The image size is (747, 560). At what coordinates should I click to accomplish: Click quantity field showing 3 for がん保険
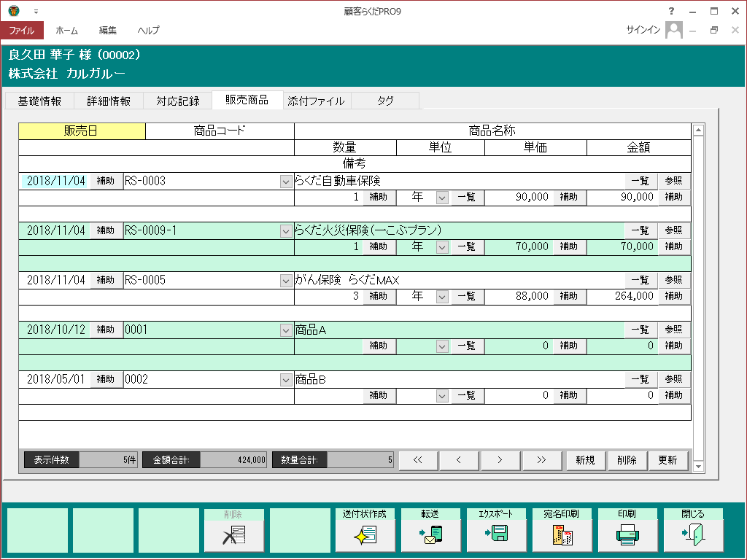329,296
